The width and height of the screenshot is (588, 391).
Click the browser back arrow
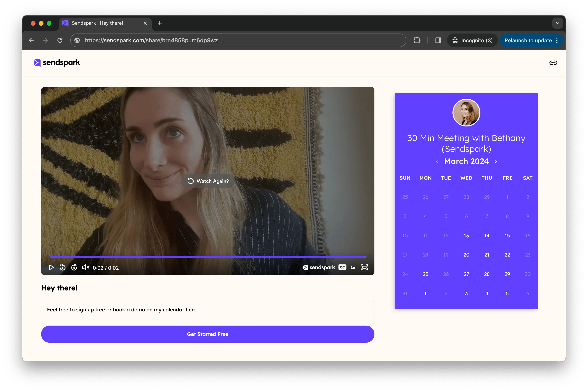point(31,40)
